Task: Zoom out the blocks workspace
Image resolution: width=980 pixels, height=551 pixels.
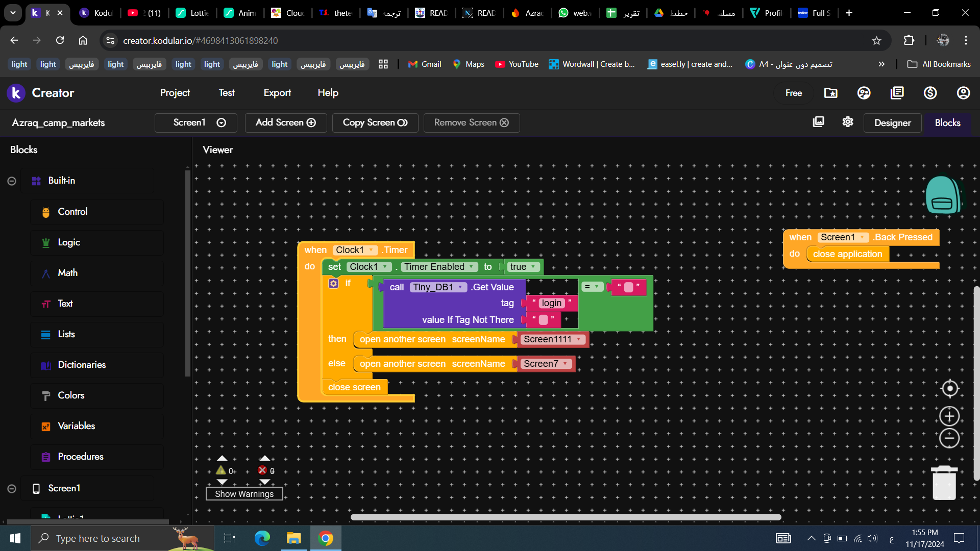Action: pyautogui.click(x=949, y=438)
